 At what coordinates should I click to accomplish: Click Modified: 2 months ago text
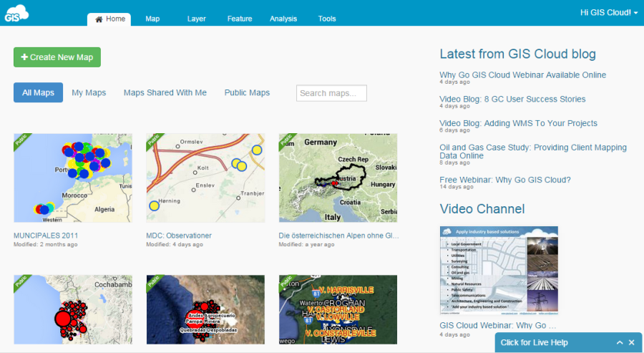coord(46,244)
